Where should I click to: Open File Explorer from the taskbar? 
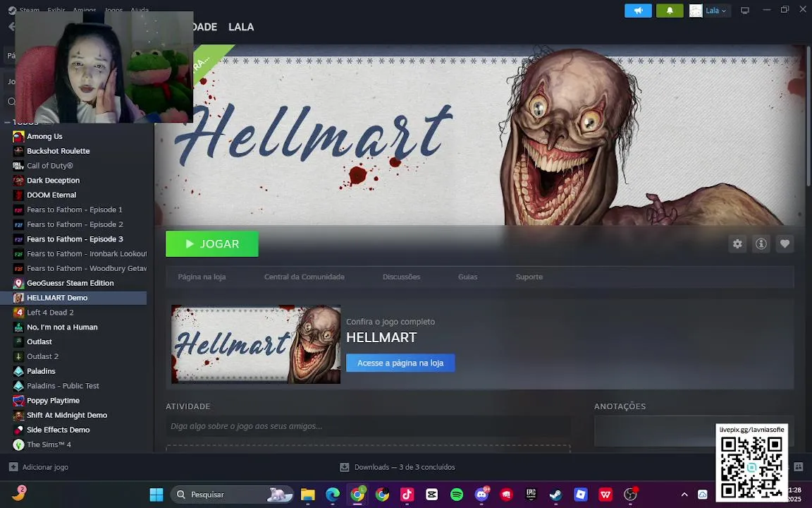(307, 495)
